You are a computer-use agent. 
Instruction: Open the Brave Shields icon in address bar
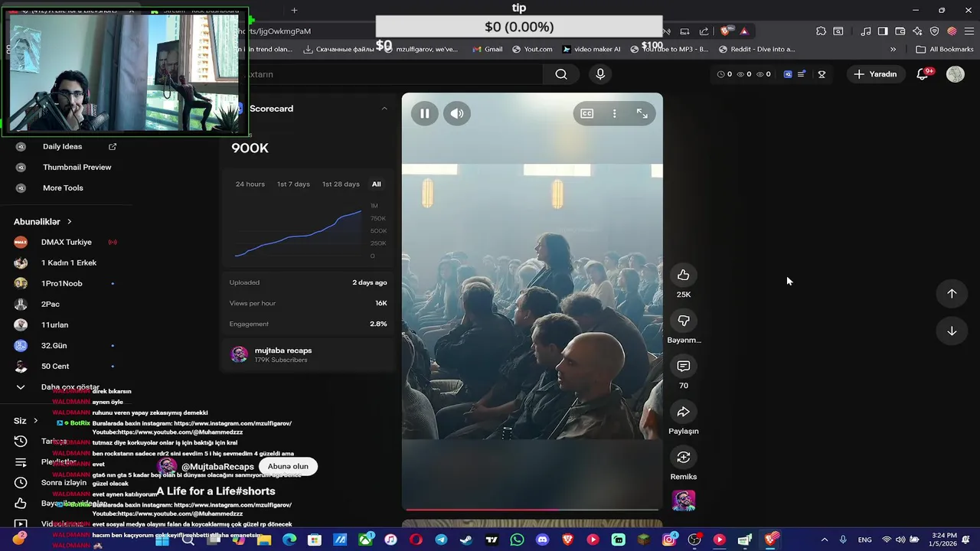click(726, 31)
